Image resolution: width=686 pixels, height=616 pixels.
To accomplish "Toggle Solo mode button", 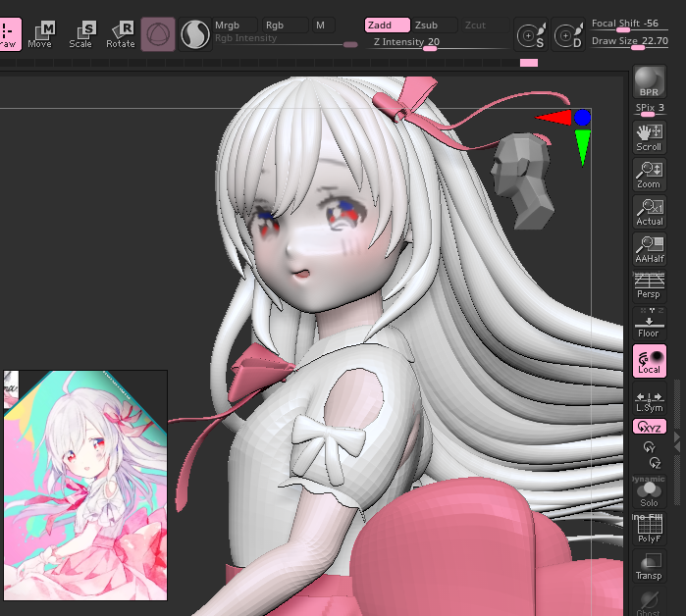I will [650, 491].
